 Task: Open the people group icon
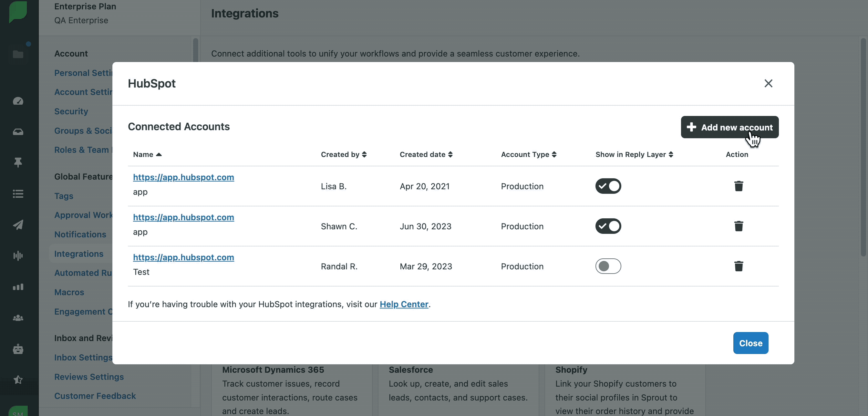(18, 318)
